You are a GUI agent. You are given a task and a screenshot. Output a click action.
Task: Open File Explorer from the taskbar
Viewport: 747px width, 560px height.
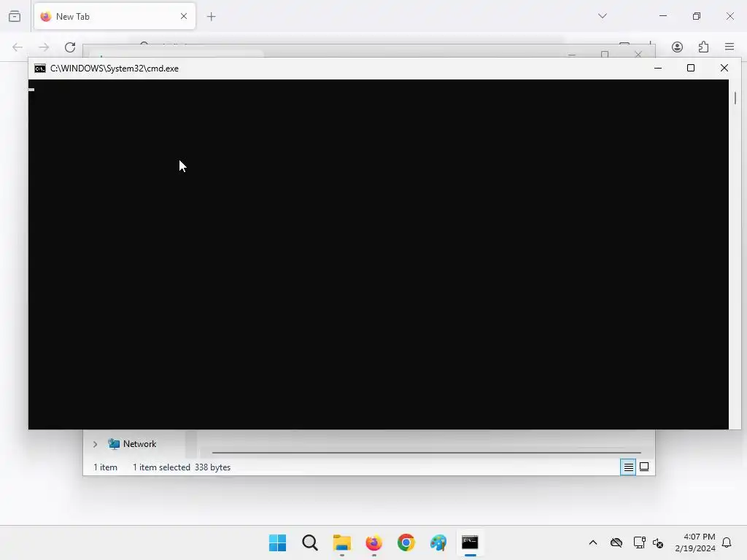click(341, 542)
